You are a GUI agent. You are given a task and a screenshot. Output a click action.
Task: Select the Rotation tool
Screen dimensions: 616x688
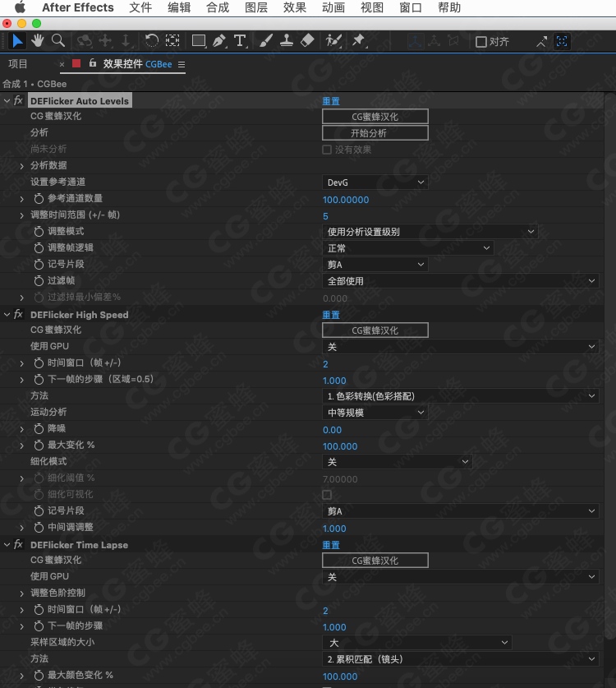(151, 41)
